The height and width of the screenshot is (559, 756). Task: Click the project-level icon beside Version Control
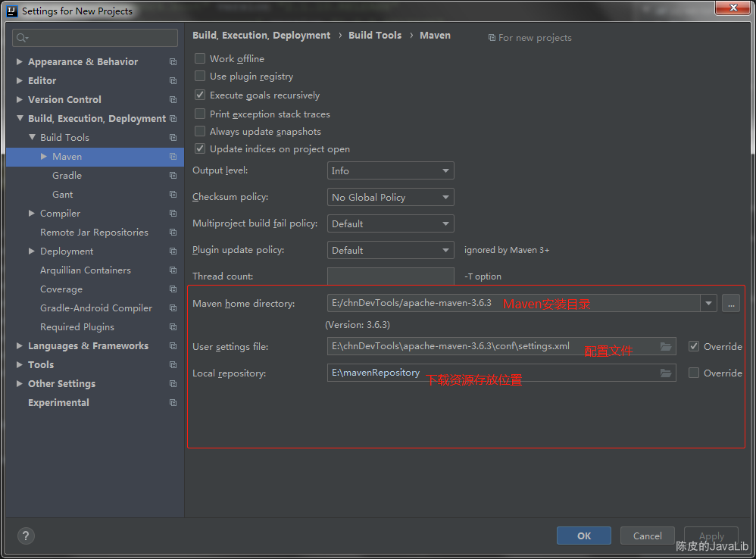(x=173, y=100)
